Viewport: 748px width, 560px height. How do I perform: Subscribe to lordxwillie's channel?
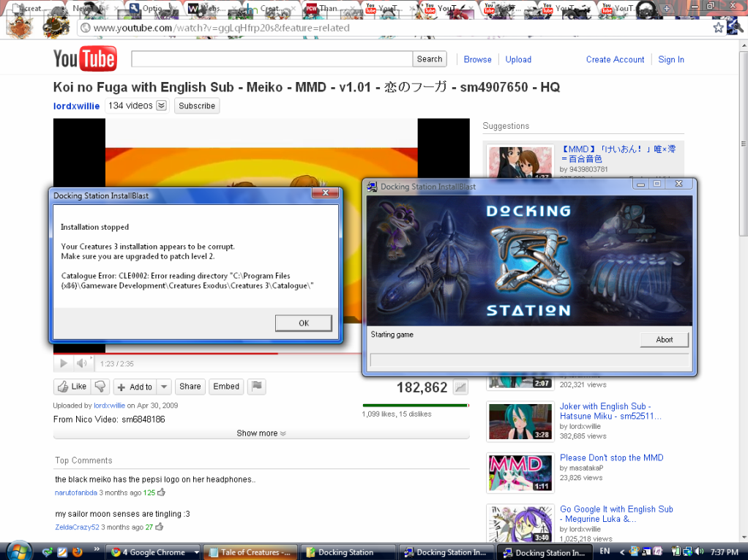pyautogui.click(x=197, y=106)
